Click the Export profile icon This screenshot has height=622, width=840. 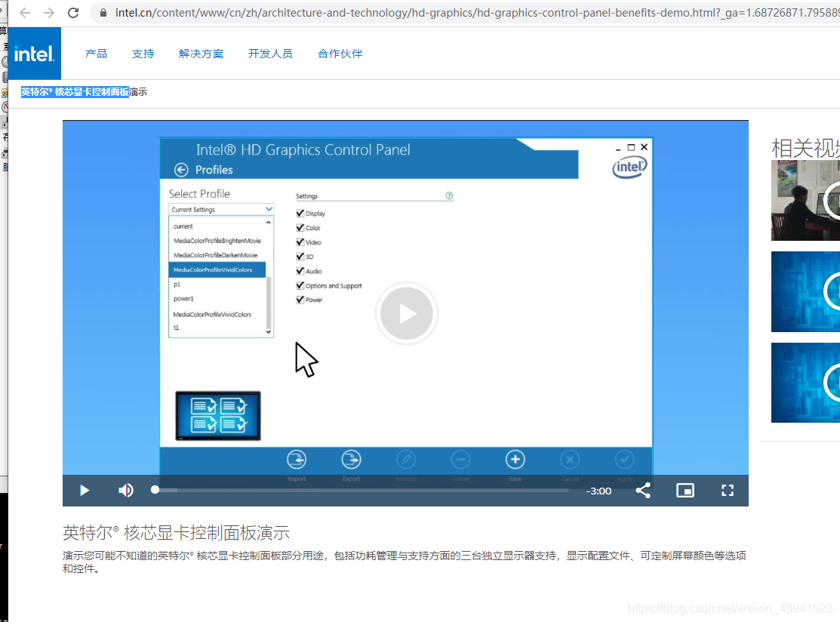(352, 460)
